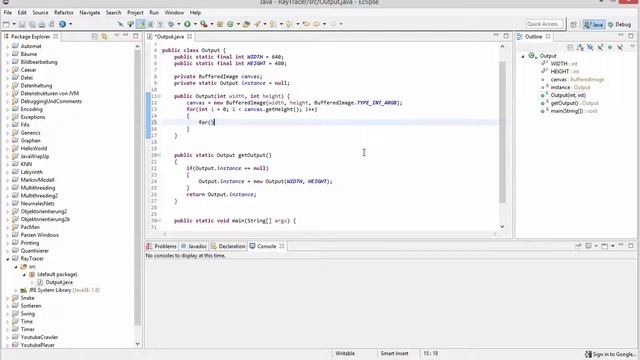Click the New Java Class green C icon
640x360 pixels.
point(230,24)
